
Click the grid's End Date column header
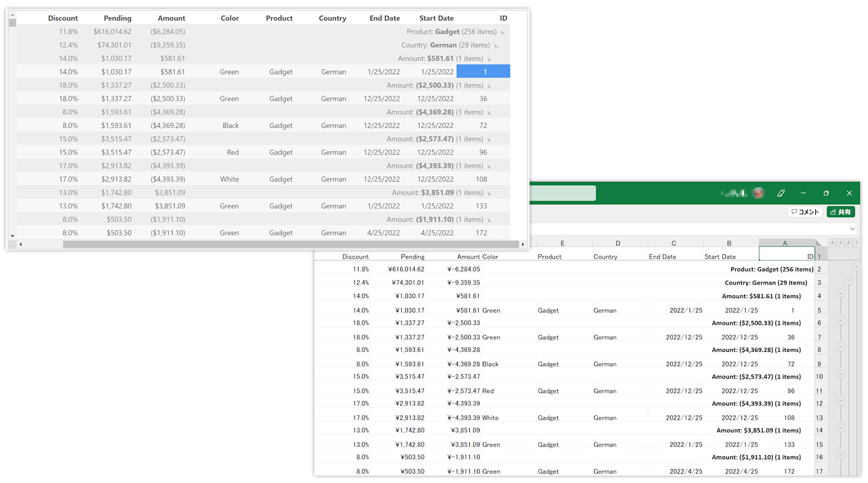tap(385, 18)
